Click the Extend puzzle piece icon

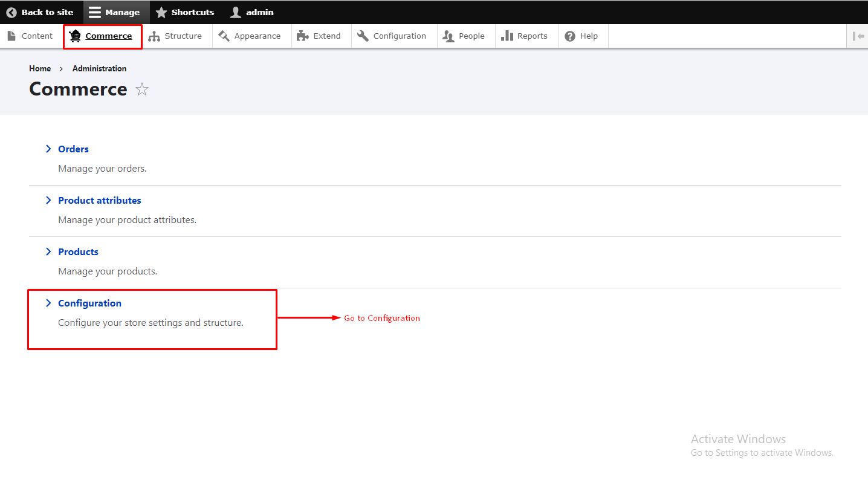tap(303, 36)
